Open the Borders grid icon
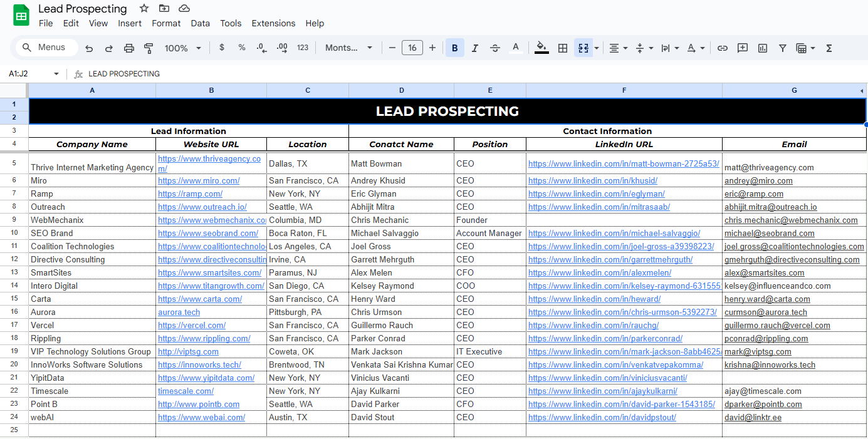The image size is (868, 439). 563,48
